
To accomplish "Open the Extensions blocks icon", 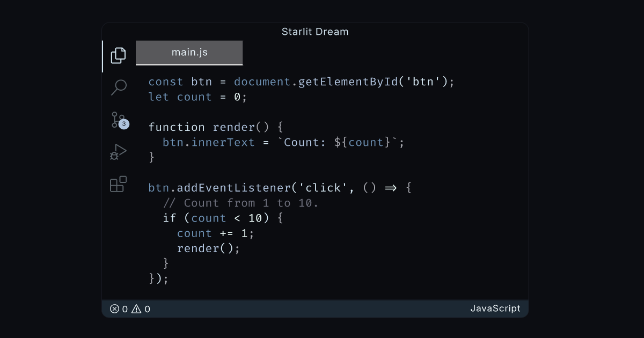I will pos(118,184).
